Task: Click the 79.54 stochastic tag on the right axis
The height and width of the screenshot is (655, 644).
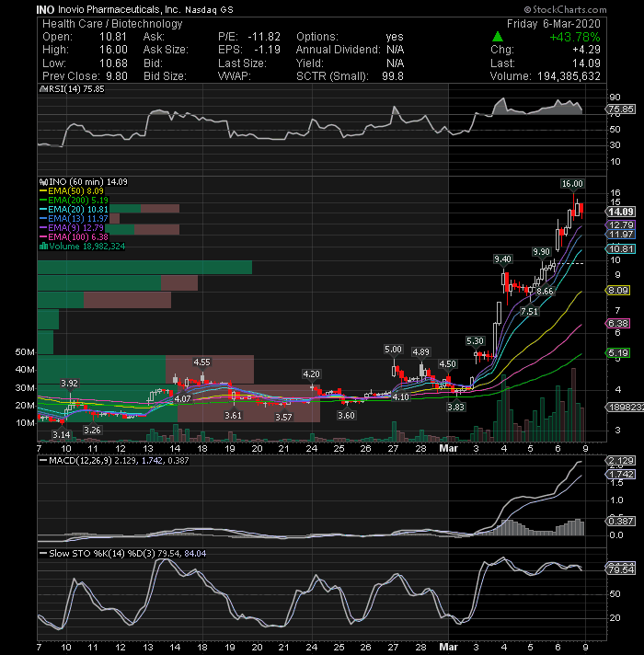Action: [621, 569]
